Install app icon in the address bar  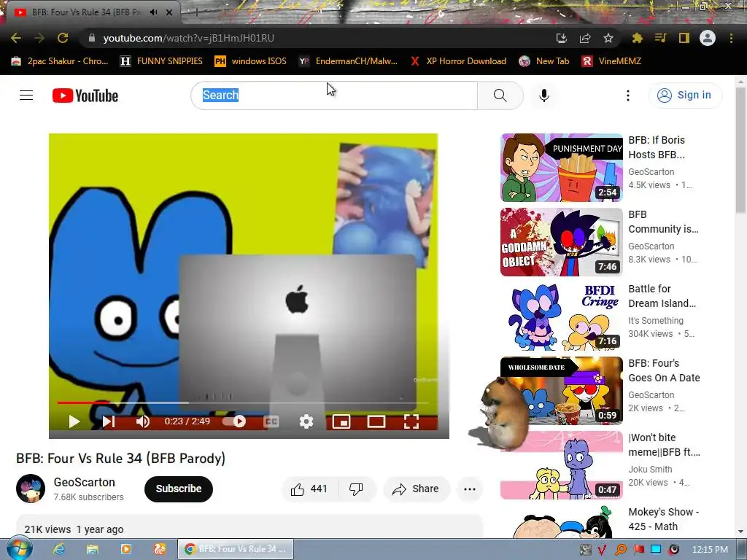coord(562,38)
